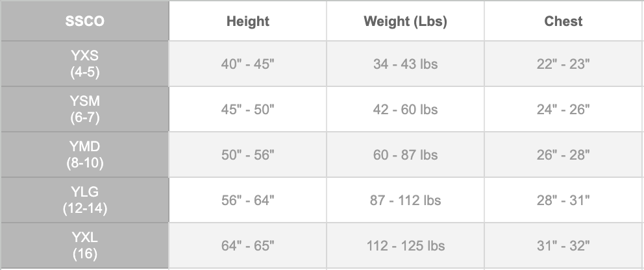Click the YSM (6-7) size cell
This screenshot has width=644, height=270.
84,109
